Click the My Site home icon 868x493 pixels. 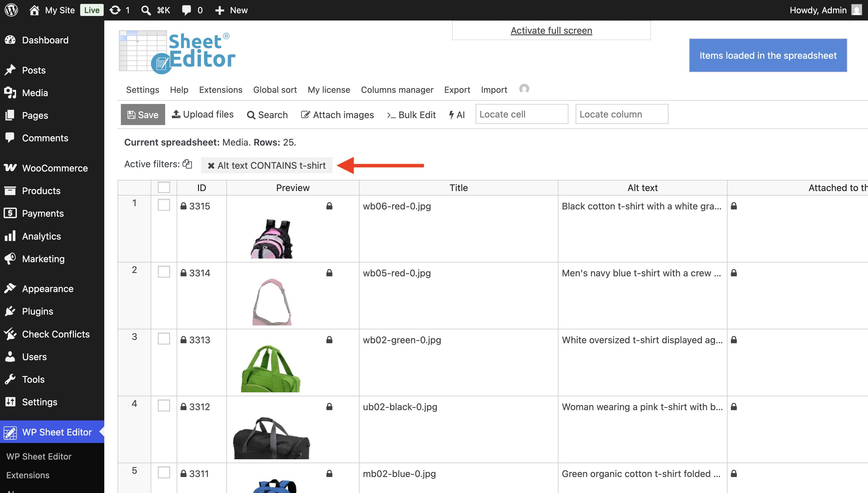(34, 10)
